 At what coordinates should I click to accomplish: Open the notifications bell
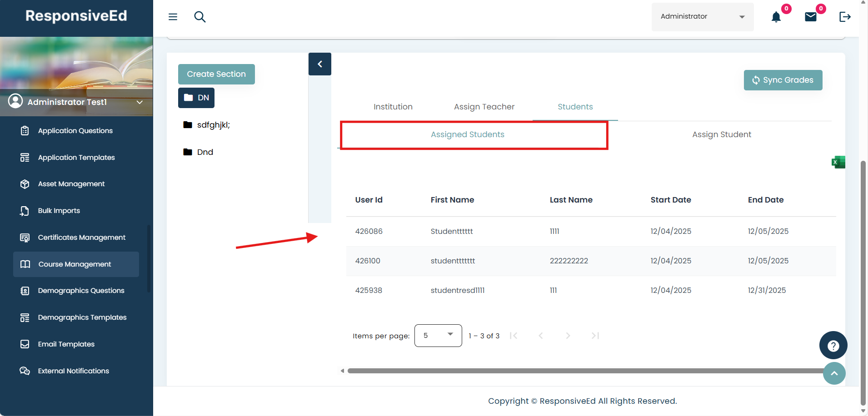click(x=776, y=17)
